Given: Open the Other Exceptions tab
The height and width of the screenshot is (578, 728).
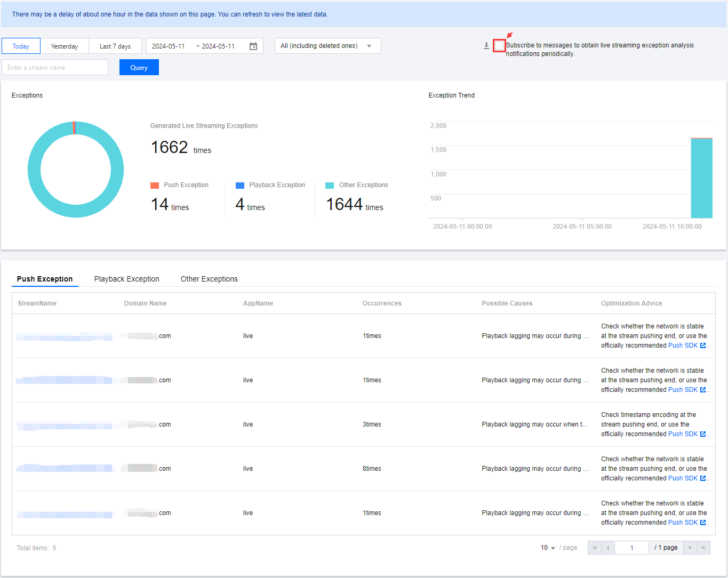Looking at the screenshot, I should 209,279.
